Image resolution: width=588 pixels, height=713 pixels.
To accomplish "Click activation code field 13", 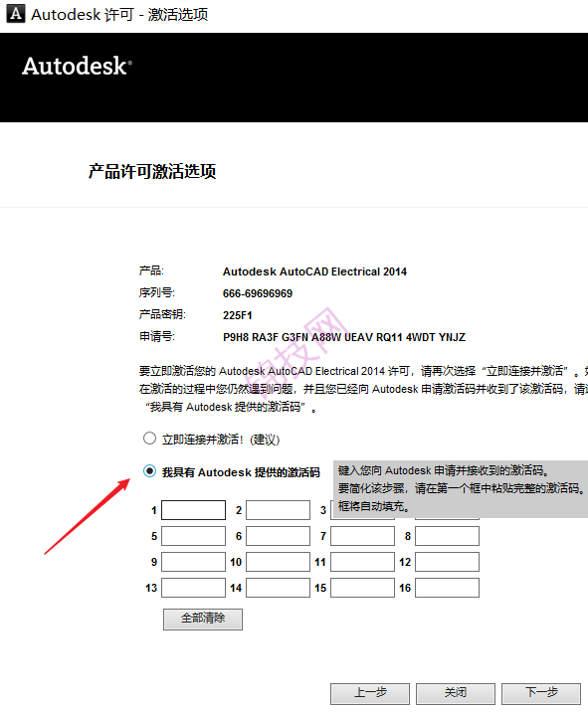I will click(193, 588).
